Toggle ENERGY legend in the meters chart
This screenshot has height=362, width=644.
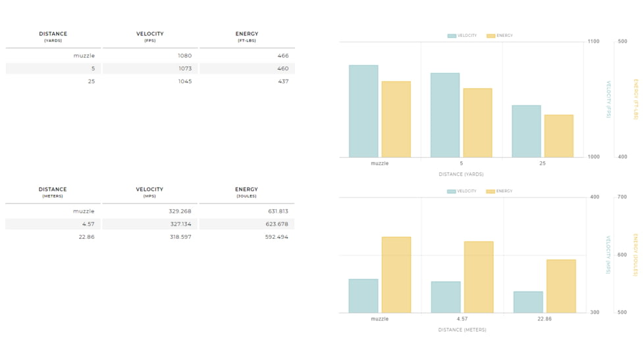point(500,192)
